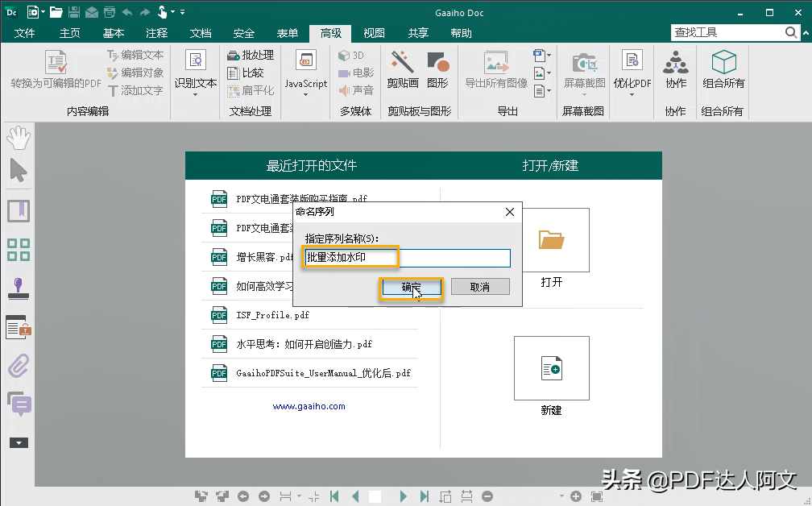Select the Hand tool in left sidebar
This screenshot has height=506, width=812.
(x=18, y=138)
